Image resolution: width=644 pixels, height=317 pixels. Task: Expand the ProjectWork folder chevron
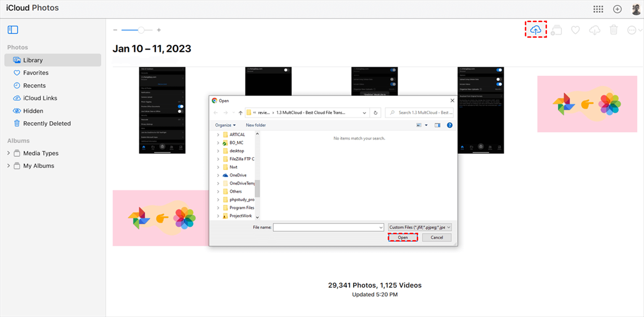218,216
